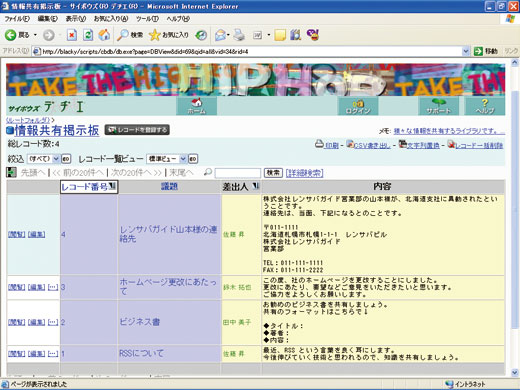This screenshot has height=390, width=520.
Task: Click into the record search text field
Action: tap(238, 173)
